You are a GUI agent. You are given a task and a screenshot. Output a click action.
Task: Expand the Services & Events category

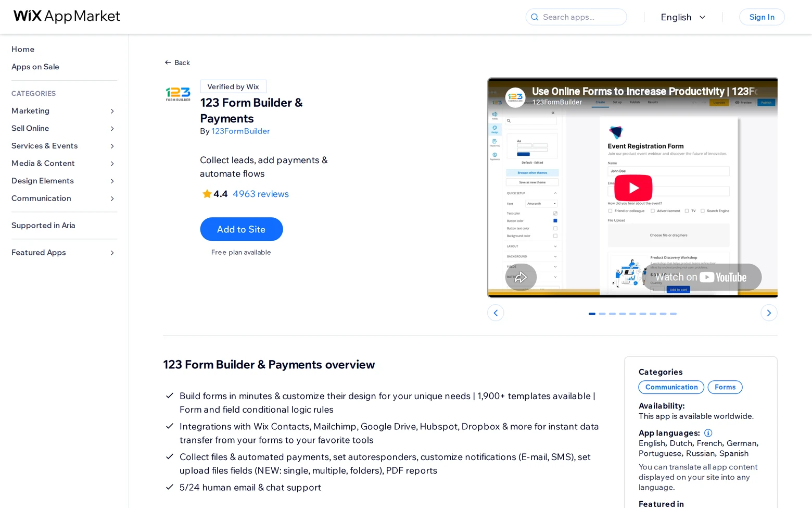pos(112,146)
